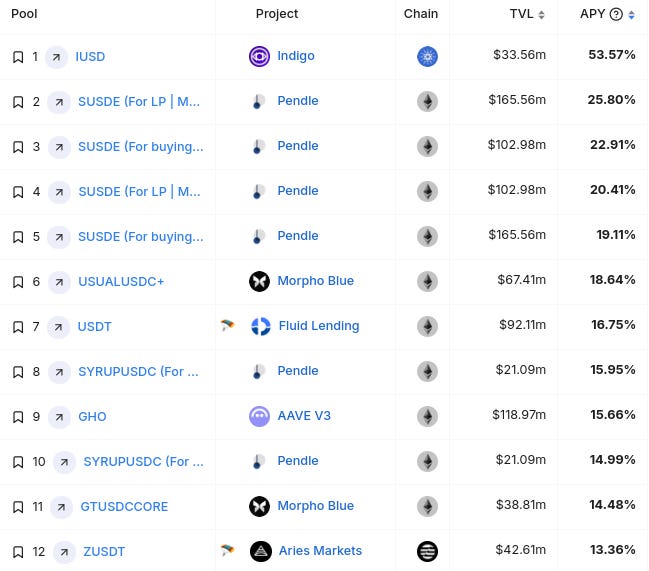This screenshot has height=571, width=649.
Task: Open the Fluid Lending project link
Action: point(319,326)
